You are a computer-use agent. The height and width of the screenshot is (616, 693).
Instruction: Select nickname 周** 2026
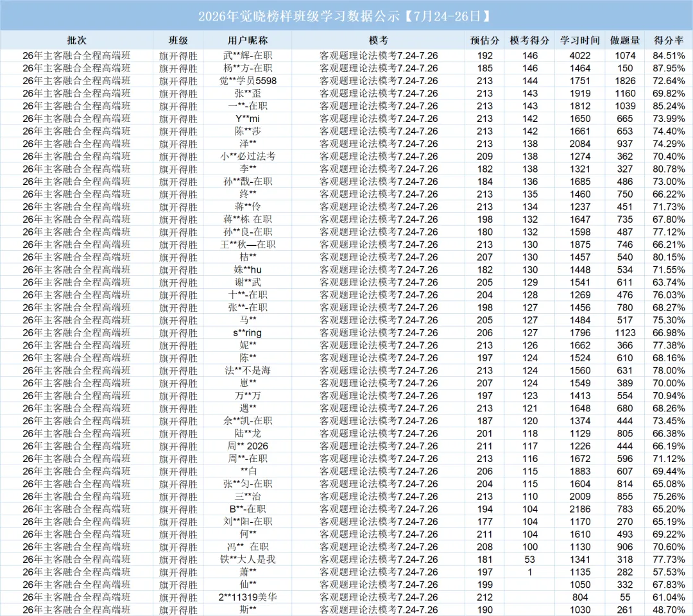(x=248, y=446)
